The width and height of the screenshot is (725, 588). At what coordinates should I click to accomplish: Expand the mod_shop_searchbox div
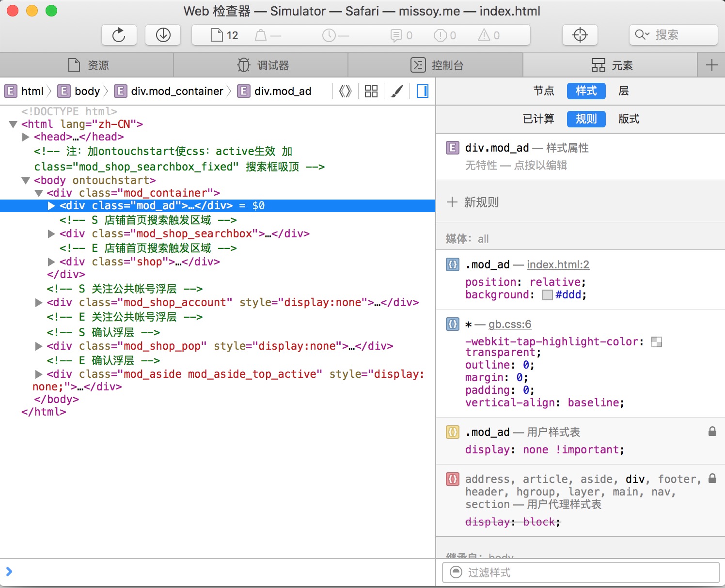pos(51,234)
